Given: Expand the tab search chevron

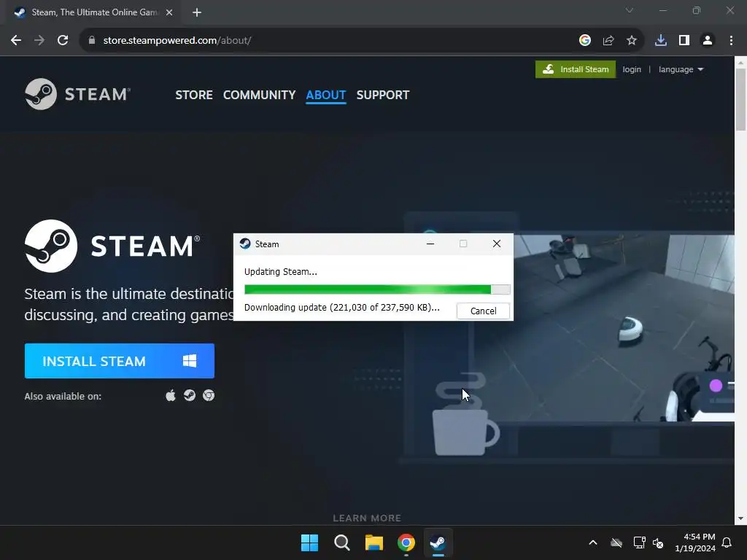Looking at the screenshot, I should tap(630, 10).
